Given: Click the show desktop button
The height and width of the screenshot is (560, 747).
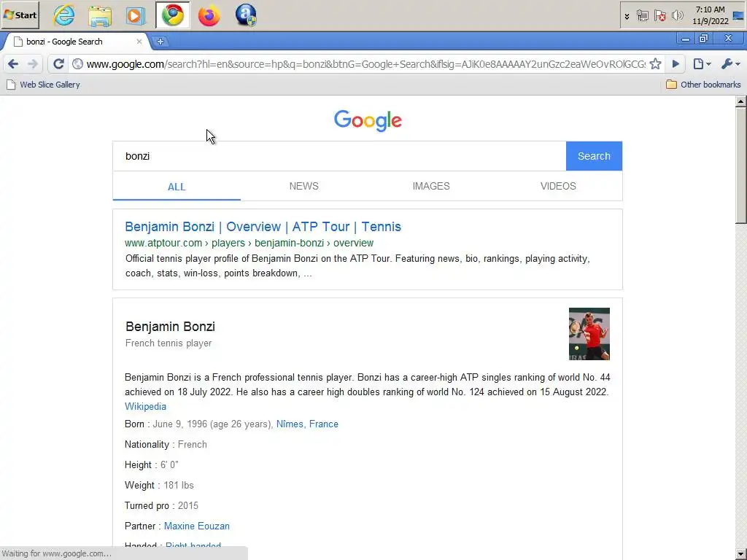Looking at the screenshot, I should (x=739, y=16).
